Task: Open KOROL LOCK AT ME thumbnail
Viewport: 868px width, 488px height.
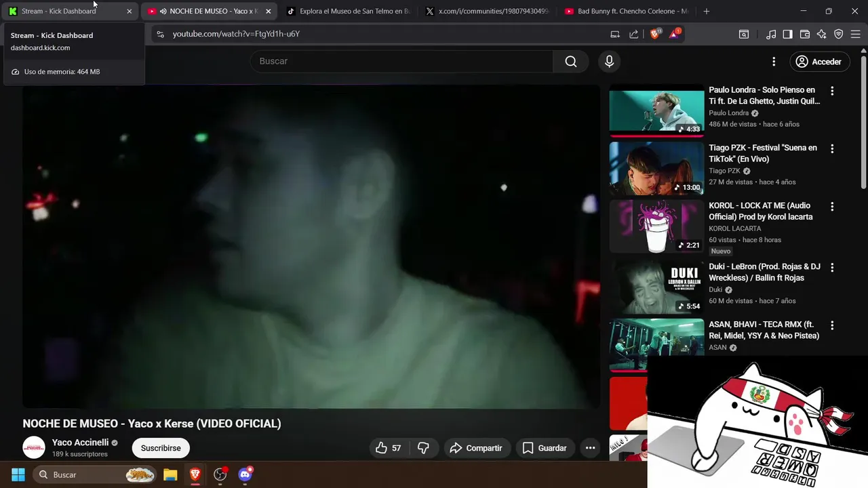Action: pos(656,227)
